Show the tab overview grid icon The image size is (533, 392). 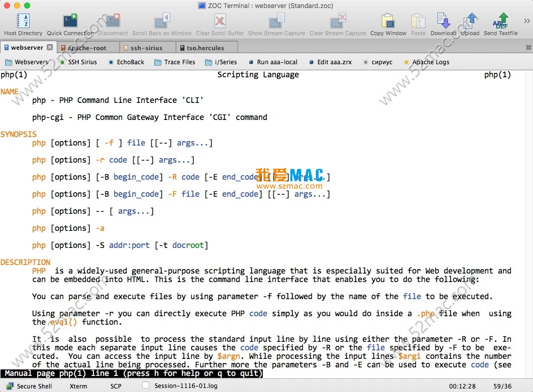tap(528, 48)
